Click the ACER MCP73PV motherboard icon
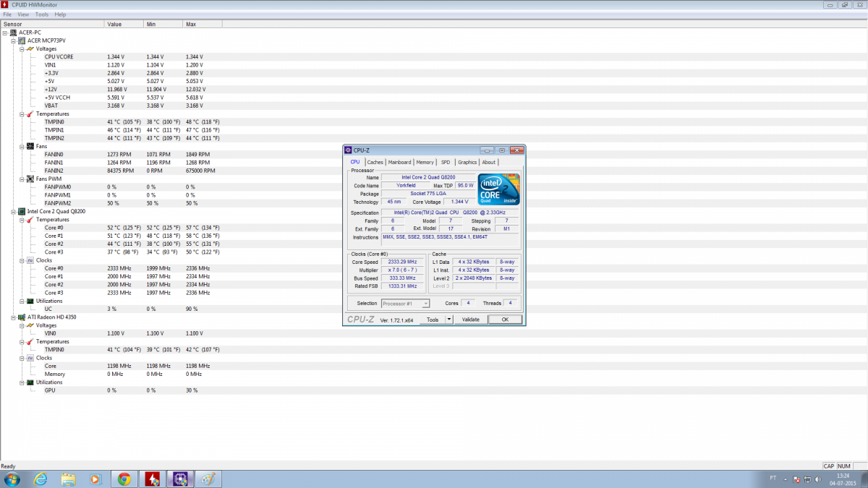 coord(22,40)
